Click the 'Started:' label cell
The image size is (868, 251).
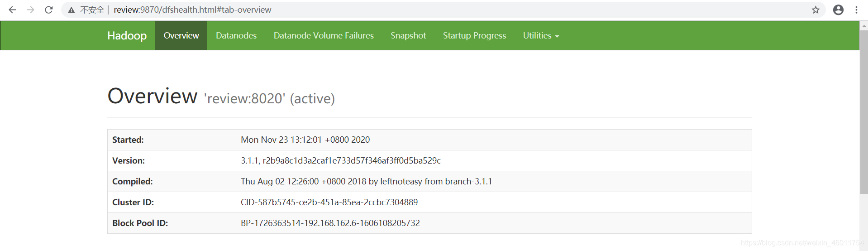tap(172, 140)
